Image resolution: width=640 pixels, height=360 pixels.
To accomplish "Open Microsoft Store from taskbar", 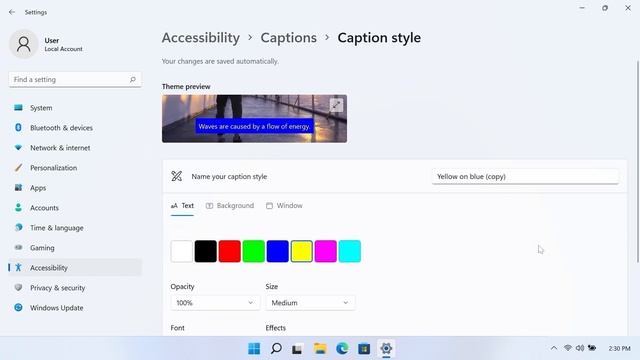I will pos(364,349).
